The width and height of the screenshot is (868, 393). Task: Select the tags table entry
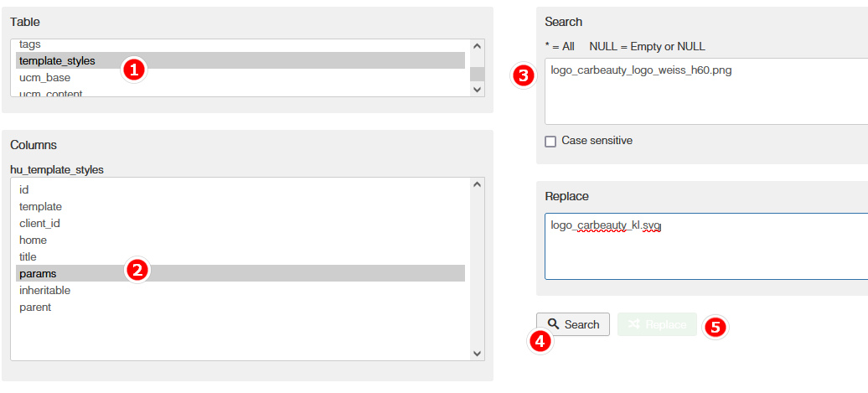(x=30, y=44)
